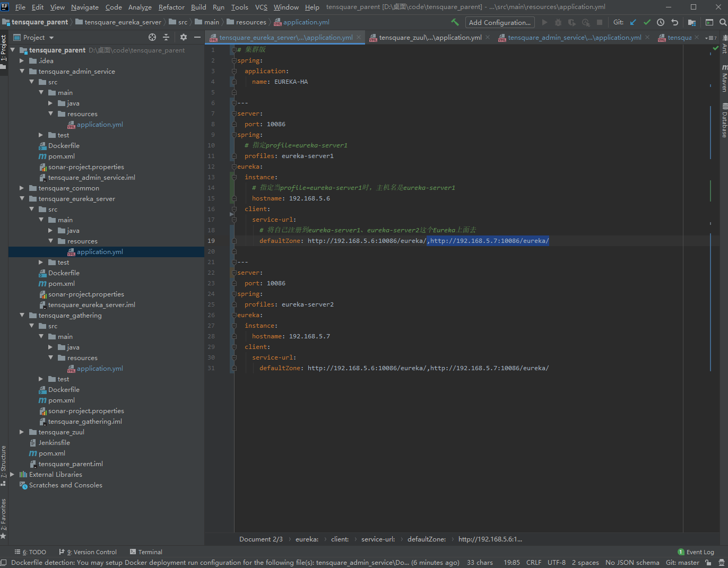Click the read-only lock icon in status bar
The image size is (728, 568).
pos(708,563)
